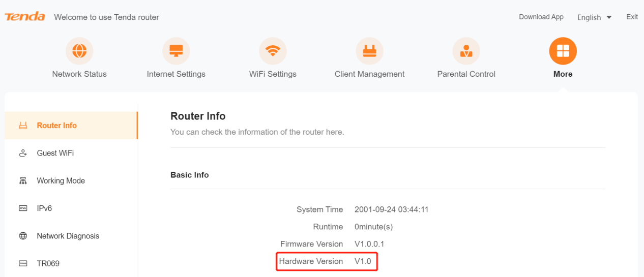Click the Working Mode sidebar icon
644x277 pixels.
(23, 181)
